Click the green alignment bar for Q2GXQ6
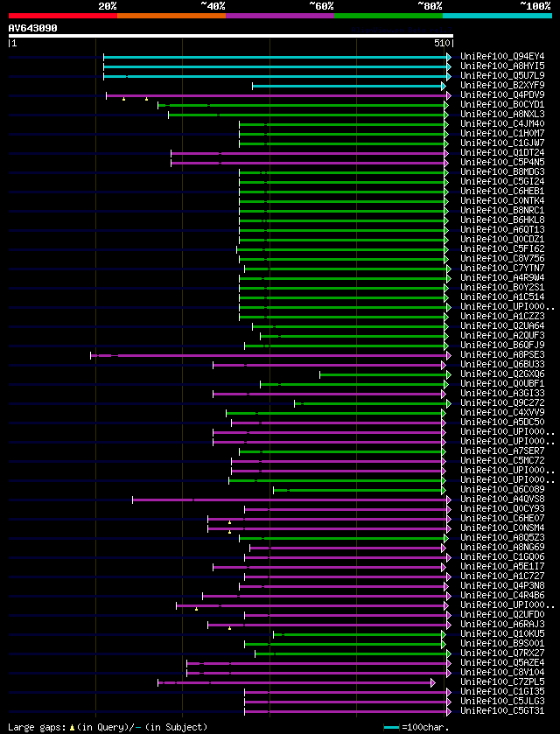The width and height of the screenshot is (560, 734). tap(383, 374)
